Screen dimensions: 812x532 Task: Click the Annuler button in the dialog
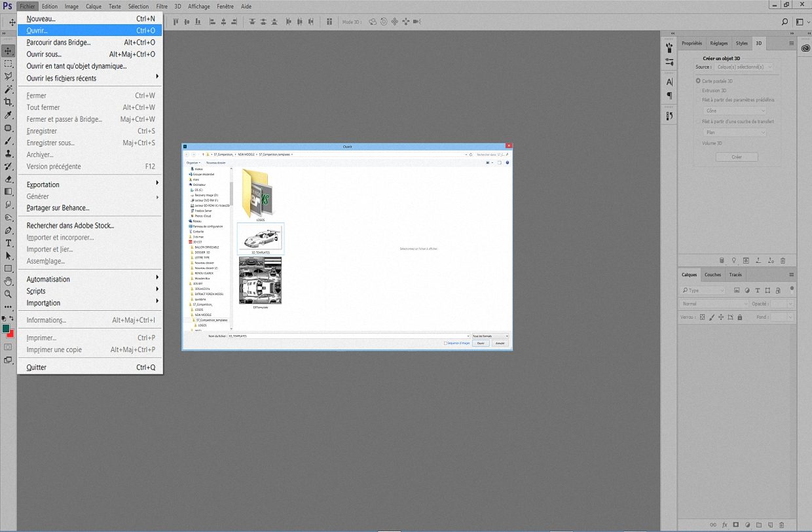pos(500,343)
